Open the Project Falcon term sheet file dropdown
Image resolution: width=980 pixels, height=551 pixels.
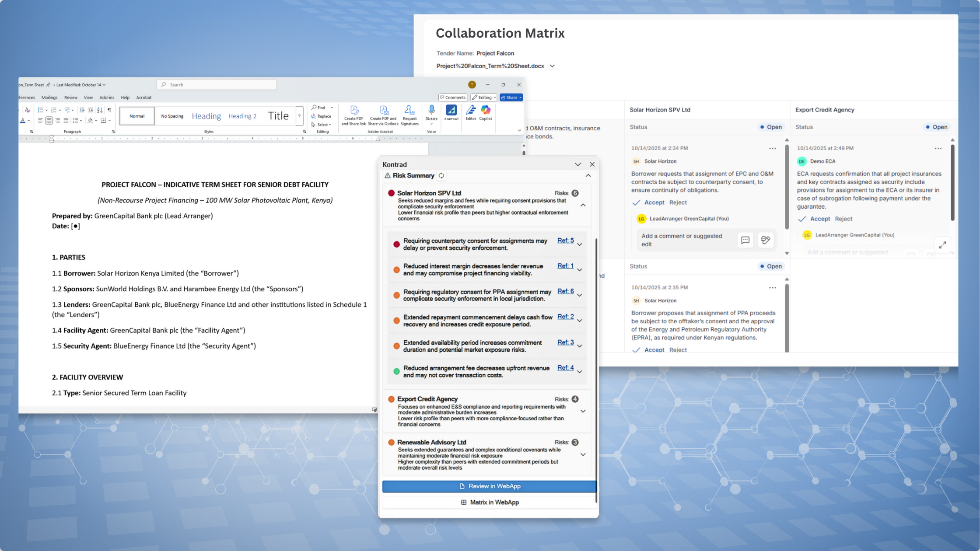point(552,66)
